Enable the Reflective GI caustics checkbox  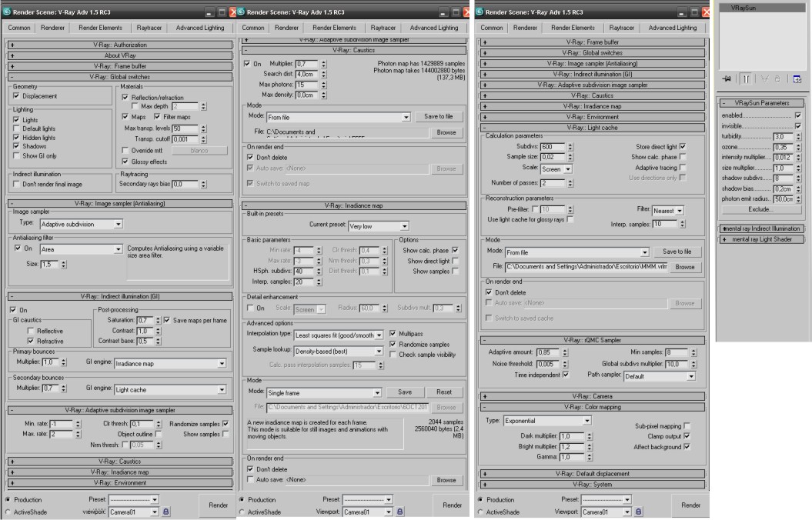[31, 331]
